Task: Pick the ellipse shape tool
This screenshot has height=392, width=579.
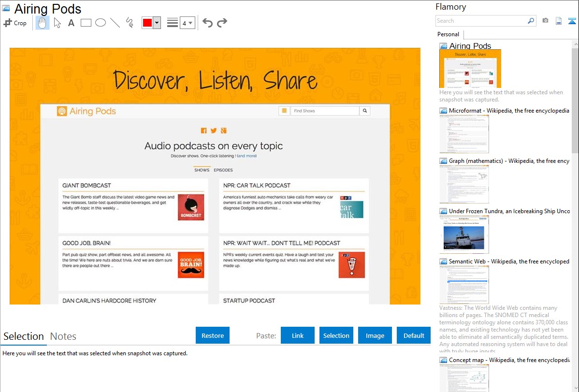Action: click(101, 23)
